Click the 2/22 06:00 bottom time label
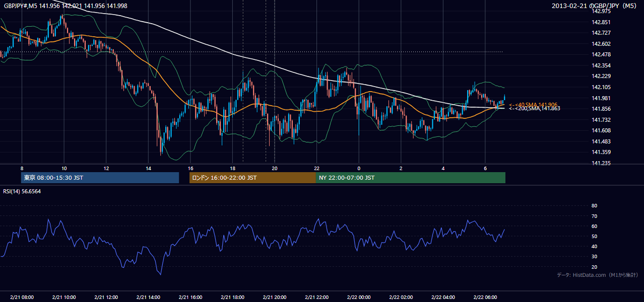644x302 pixels. [485, 297]
